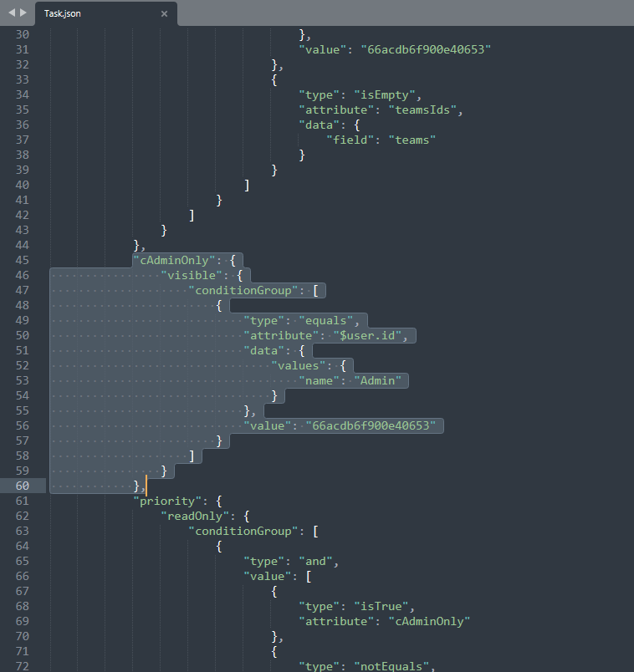Select line number 45 in the gutter

[x=22, y=260]
